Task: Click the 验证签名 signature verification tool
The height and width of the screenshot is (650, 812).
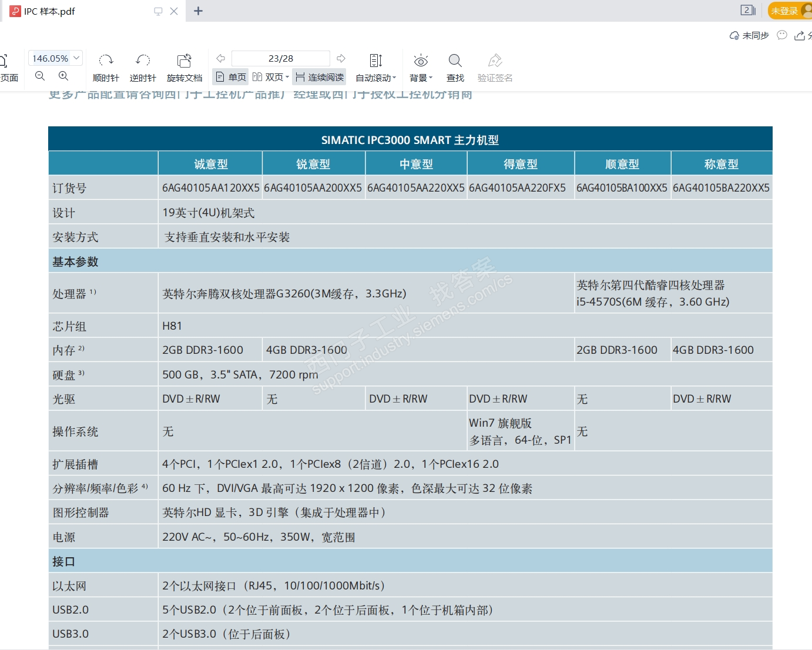Action: pos(495,68)
